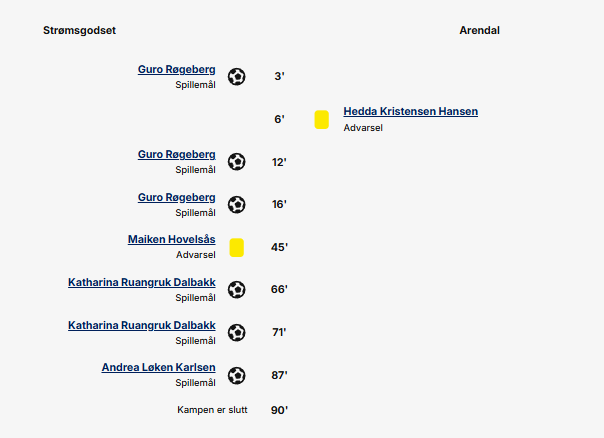Click the goal ball icon at 71'

(237, 332)
